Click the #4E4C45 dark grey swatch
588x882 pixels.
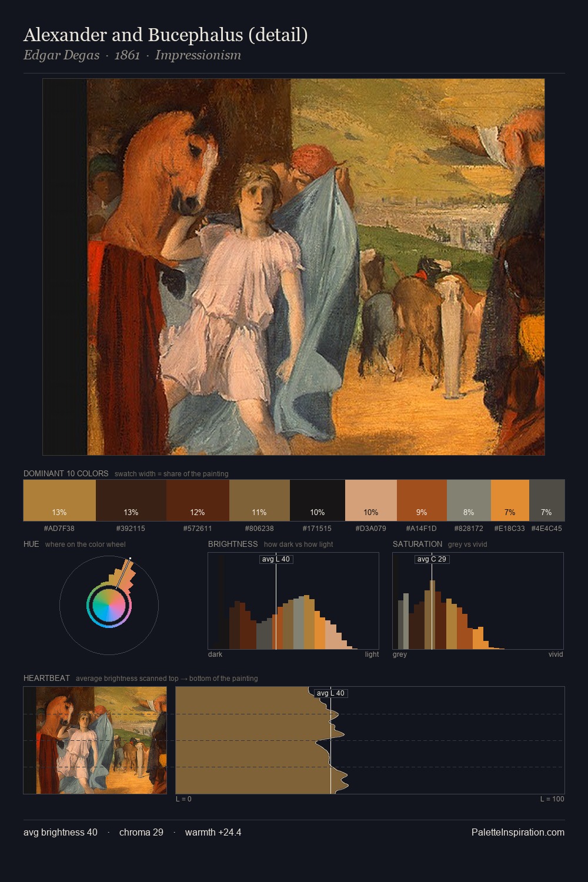(547, 500)
